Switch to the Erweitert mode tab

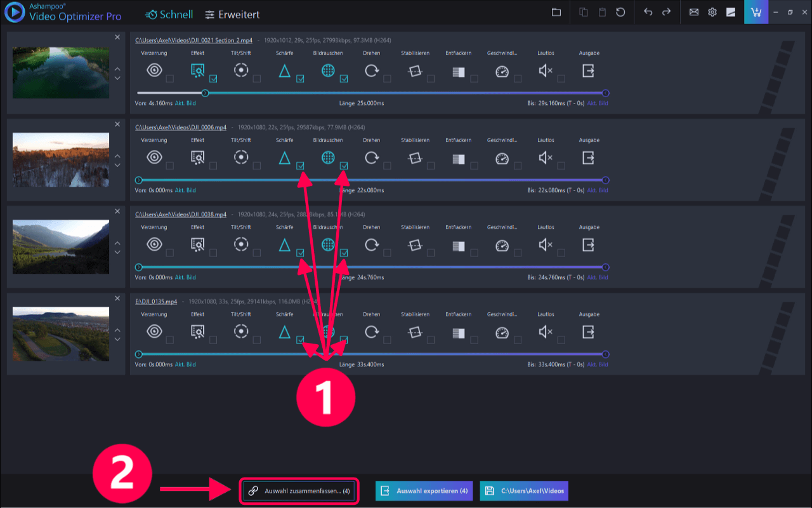[233, 14]
